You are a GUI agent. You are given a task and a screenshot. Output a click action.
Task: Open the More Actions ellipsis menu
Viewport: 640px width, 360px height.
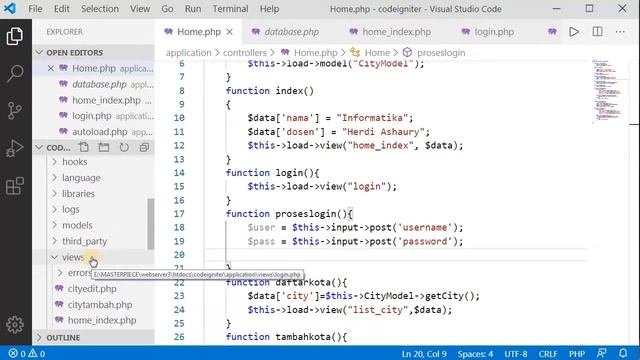point(620,31)
